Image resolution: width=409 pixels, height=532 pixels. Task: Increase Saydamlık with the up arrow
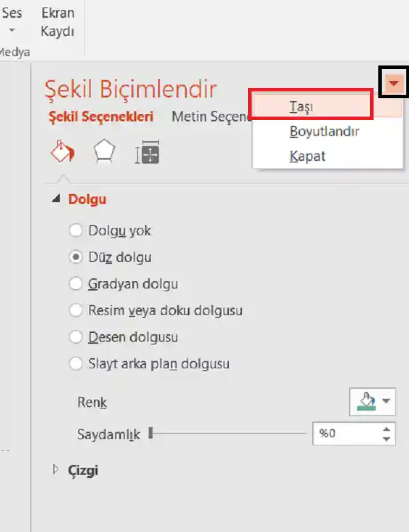387,429
